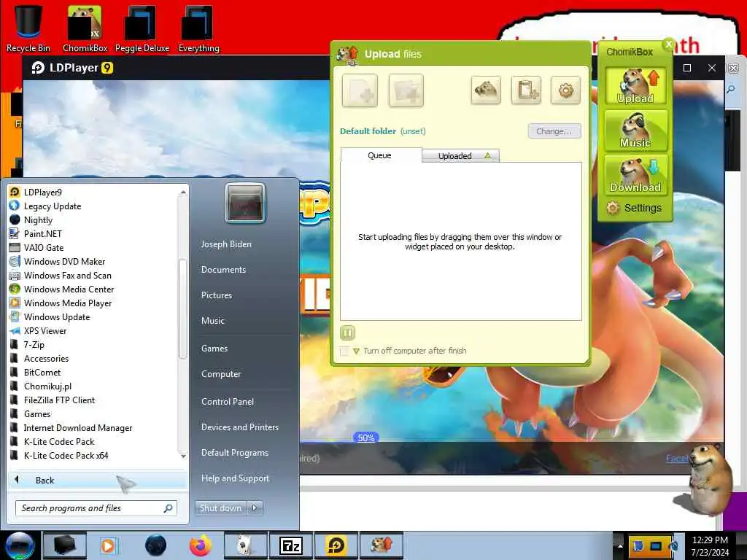Open Control Panel from Start menu

[x=228, y=402]
